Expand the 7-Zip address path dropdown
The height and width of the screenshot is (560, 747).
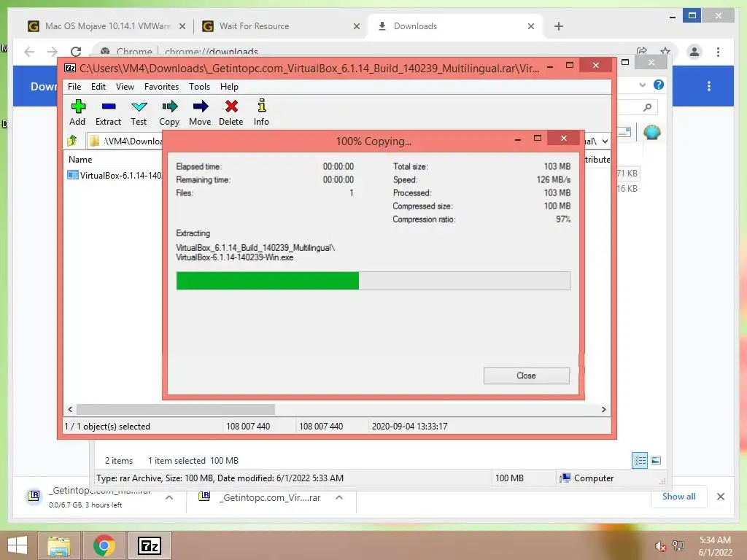(605, 141)
